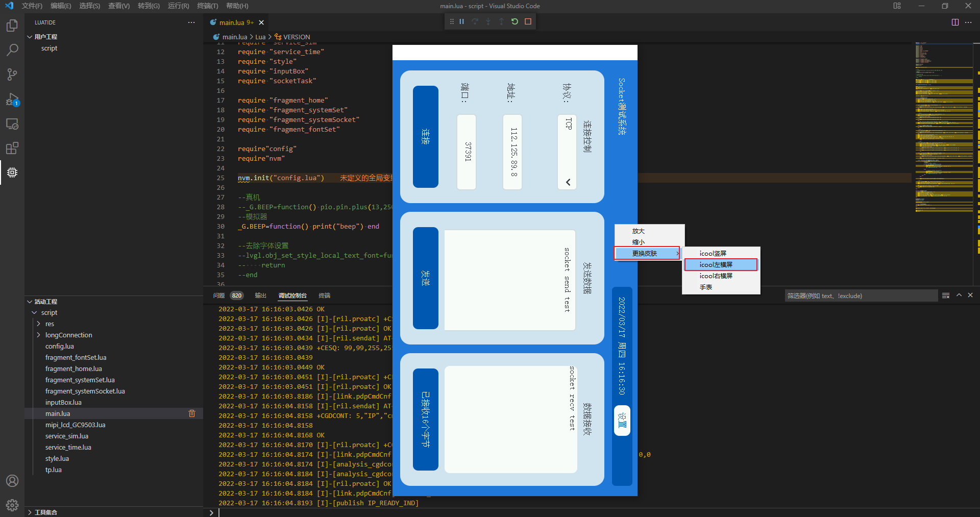Select icool右横屏 skin
The image size is (980, 517).
[x=721, y=276]
